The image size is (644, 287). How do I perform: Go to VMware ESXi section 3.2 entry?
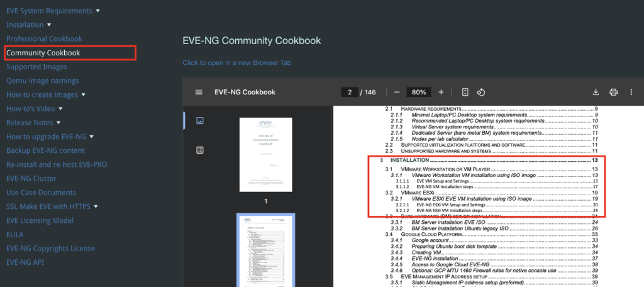491,193
